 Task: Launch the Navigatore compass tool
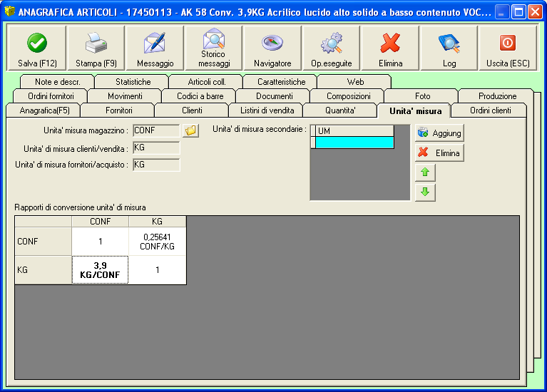pos(272,48)
